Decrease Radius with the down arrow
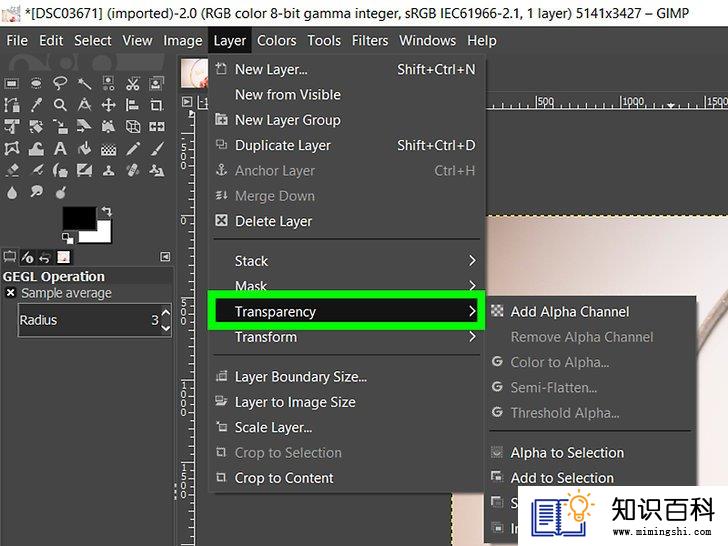The height and width of the screenshot is (546, 728). [x=166, y=328]
